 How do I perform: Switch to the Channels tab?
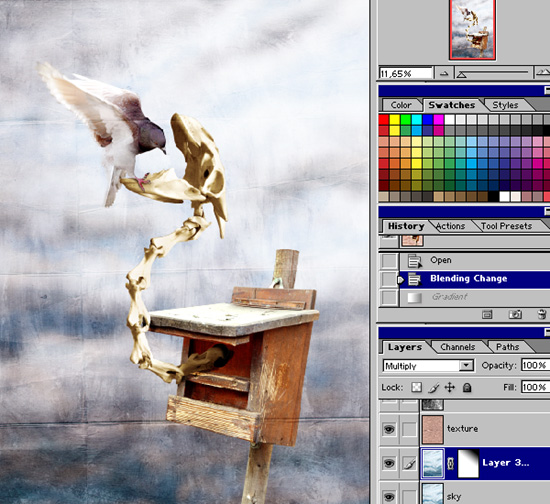(x=457, y=347)
